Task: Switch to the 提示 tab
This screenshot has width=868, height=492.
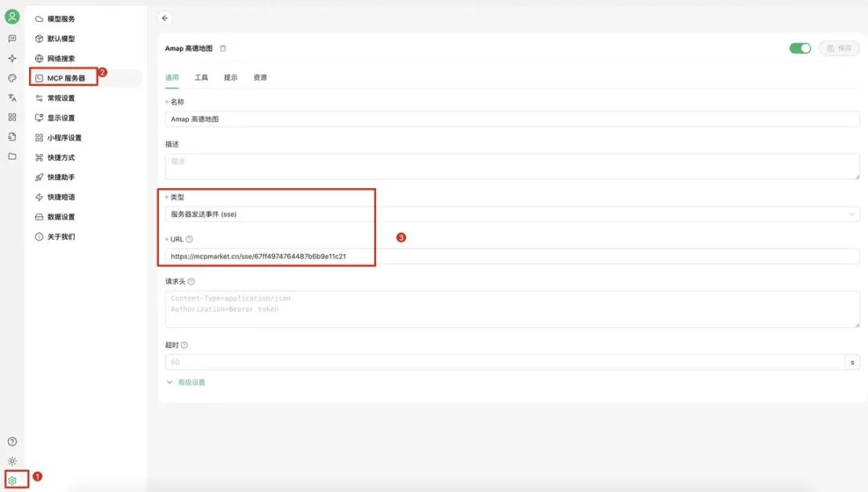Action: tap(231, 77)
